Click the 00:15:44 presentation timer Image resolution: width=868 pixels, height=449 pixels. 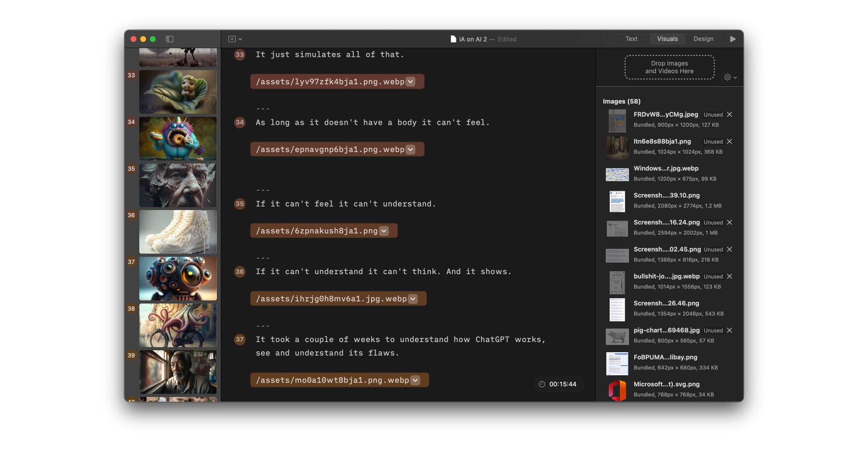562,384
